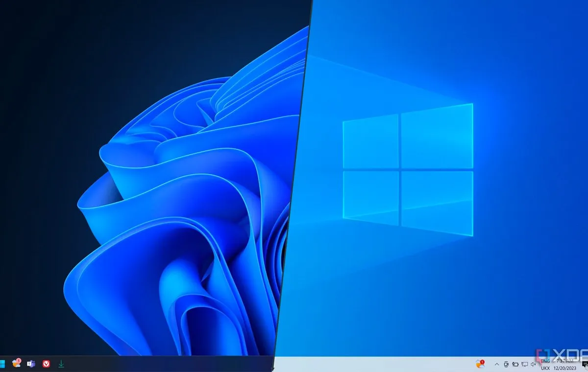Screen dimensions: 588x372
Task: Open ENG UKX language switcher
Action: click(545, 364)
